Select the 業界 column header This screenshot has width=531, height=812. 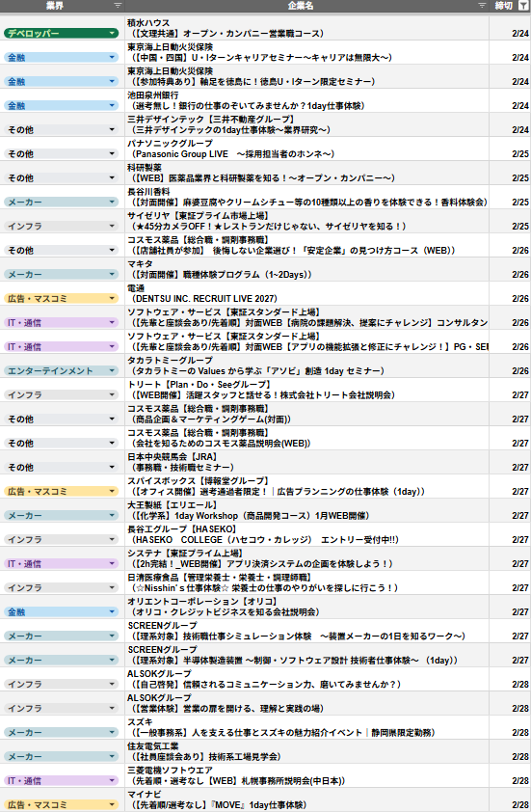tap(63, 5)
